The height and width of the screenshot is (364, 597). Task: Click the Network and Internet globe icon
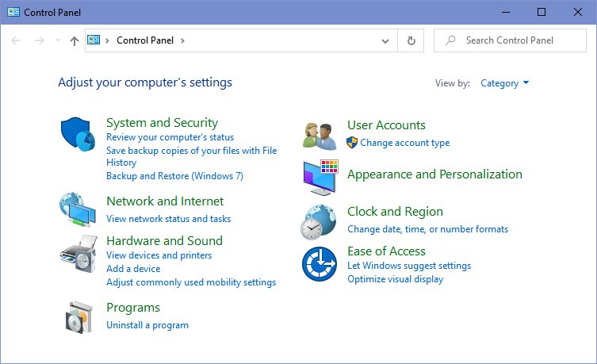tap(78, 209)
